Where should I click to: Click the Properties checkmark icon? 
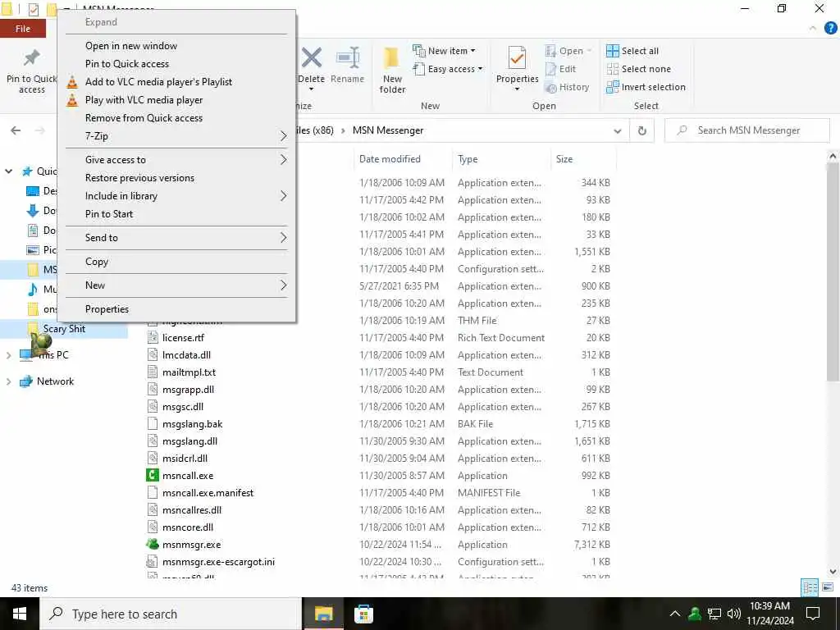click(x=517, y=57)
